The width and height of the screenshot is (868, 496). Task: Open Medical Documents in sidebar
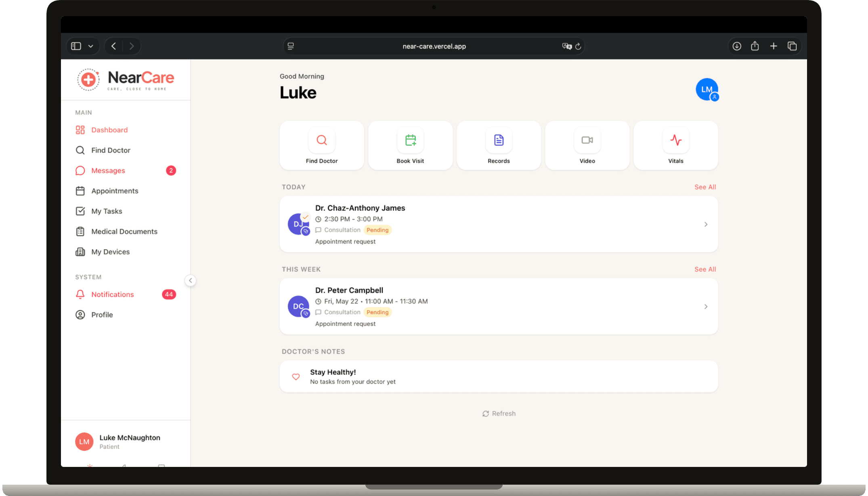tap(126, 231)
